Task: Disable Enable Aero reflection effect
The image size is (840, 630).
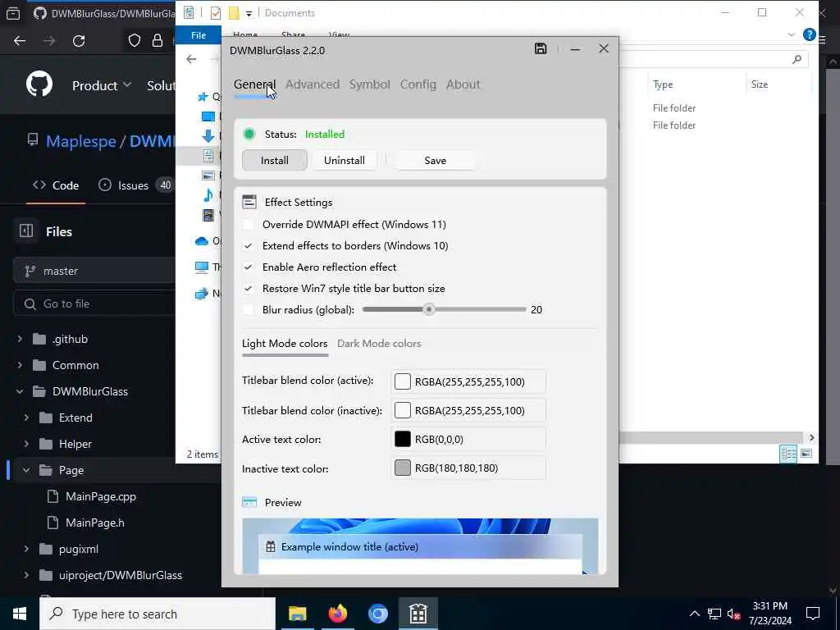Action: click(248, 267)
